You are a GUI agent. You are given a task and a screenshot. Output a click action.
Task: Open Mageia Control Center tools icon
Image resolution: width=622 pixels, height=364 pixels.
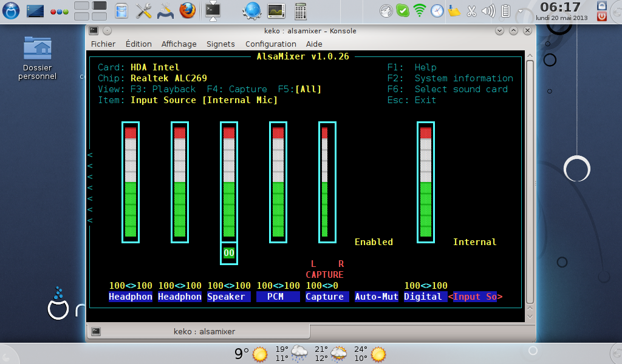[x=165, y=11]
